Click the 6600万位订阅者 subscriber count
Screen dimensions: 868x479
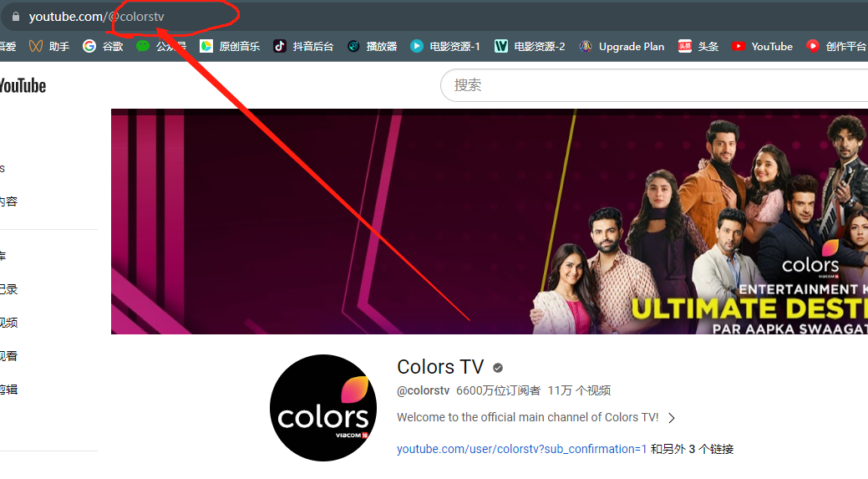tap(498, 390)
